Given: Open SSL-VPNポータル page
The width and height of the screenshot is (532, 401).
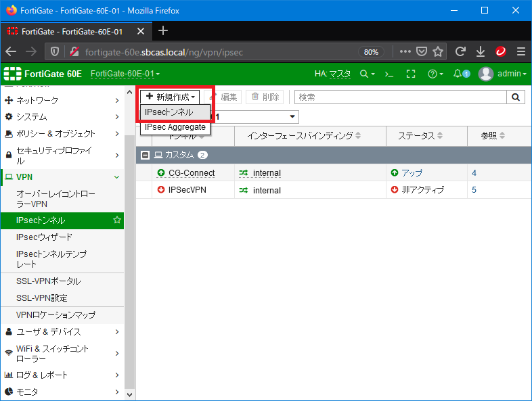Looking at the screenshot, I should click(62, 281).
